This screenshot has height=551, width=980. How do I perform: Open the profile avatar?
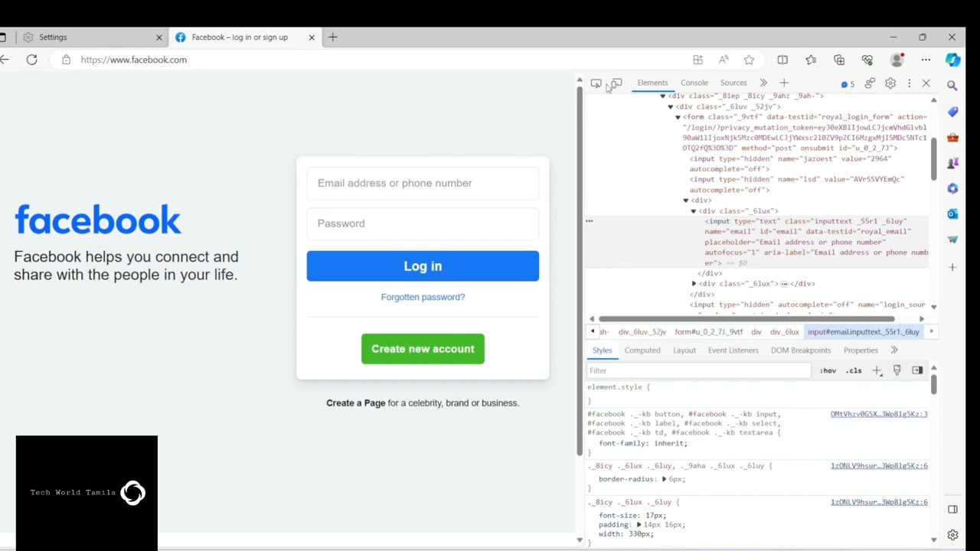897,60
